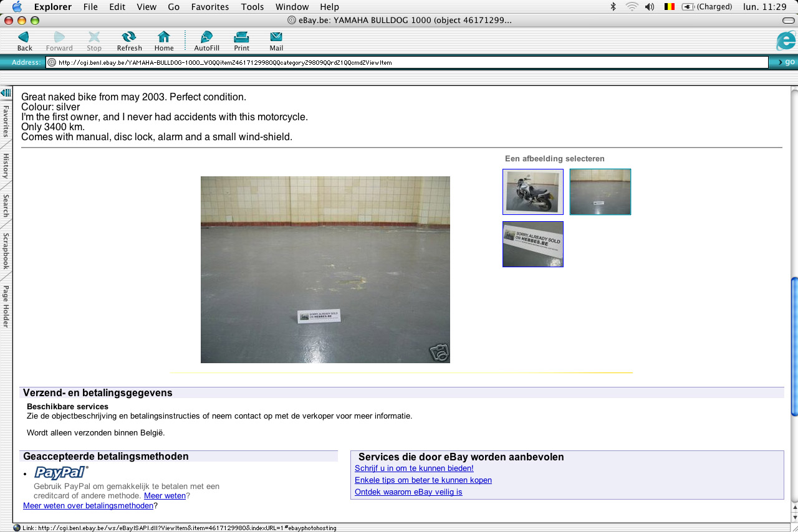798x532 pixels.
Task: Click the Bluetooth status icon
Action: click(x=613, y=7)
